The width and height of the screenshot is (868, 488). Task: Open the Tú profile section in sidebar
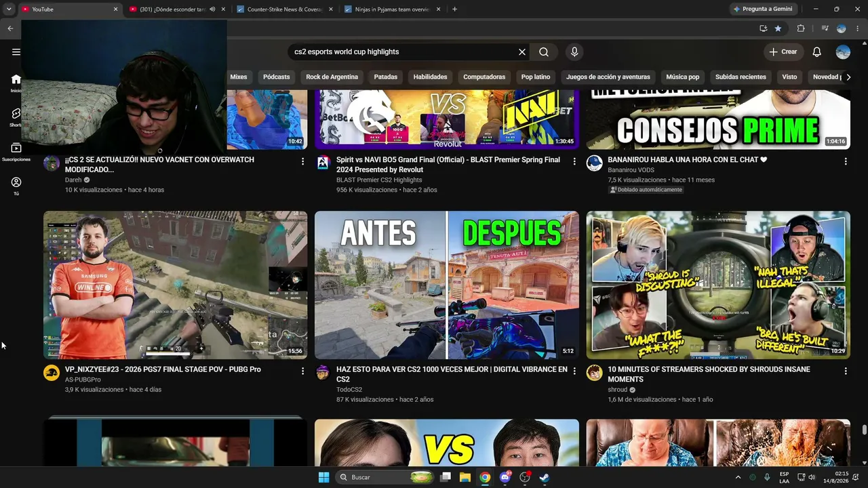pos(16,186)
